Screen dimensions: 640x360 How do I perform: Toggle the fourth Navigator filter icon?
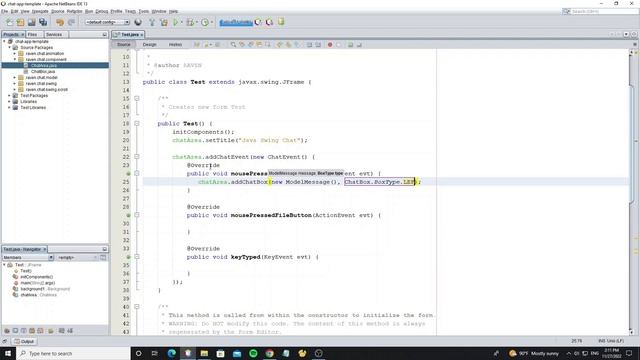(x=32, y=331)
